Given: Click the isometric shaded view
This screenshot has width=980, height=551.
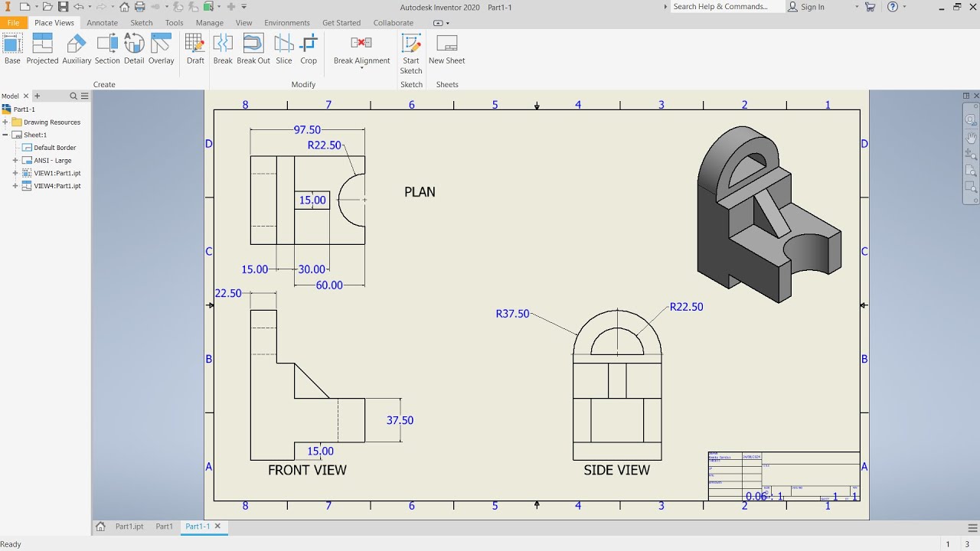Looking at the screenshot, I should point(769,214).
